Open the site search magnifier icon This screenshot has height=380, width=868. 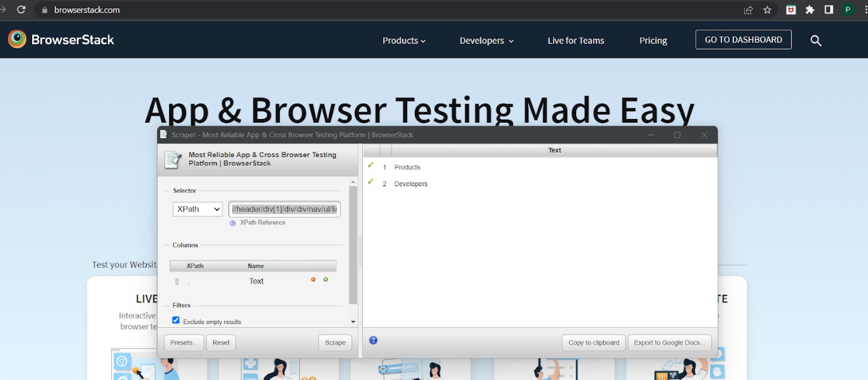coord(816,40)
